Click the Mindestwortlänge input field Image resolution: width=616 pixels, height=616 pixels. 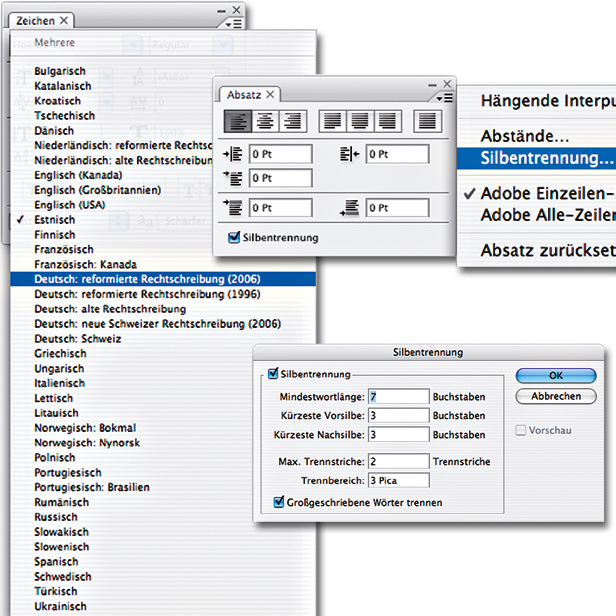pos(398,396)
